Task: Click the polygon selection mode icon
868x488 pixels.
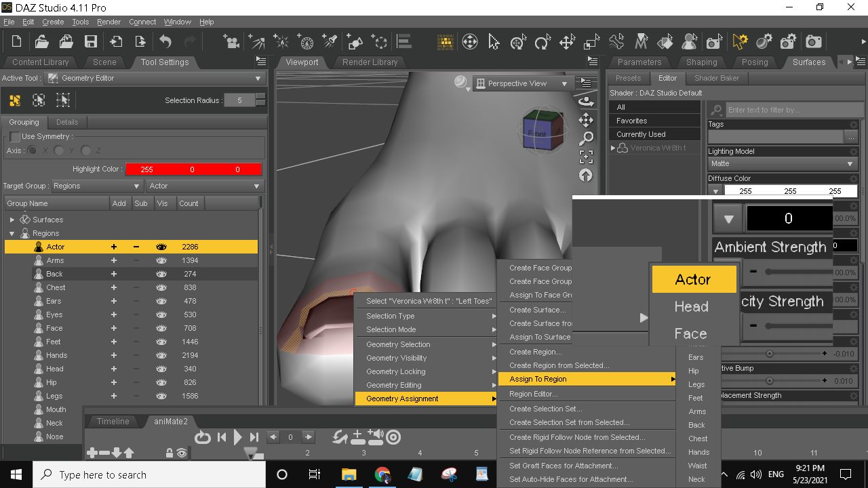Action: click(15, 100)
